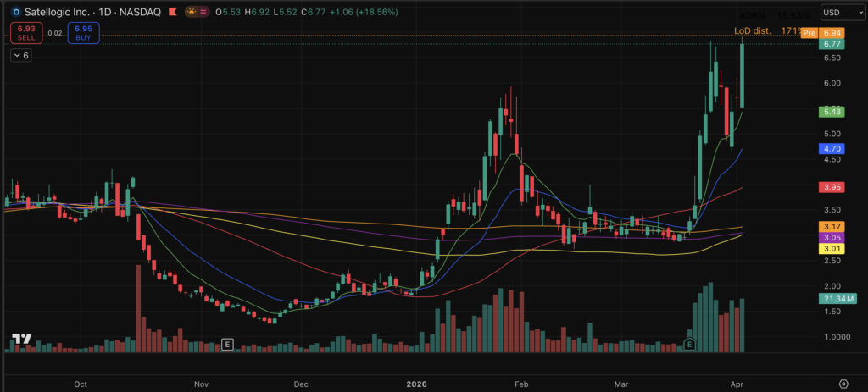Image resolution: width=868 pixels, height=392 pixels.
Task: Click the earnings 'E' marker near November
Action: pos(226,343)
